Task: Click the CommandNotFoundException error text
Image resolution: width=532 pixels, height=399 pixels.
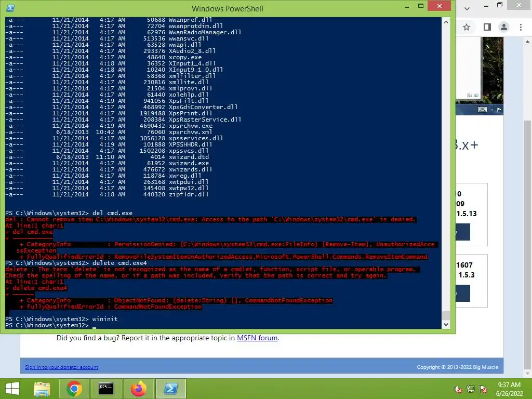Action: point(158,307)
